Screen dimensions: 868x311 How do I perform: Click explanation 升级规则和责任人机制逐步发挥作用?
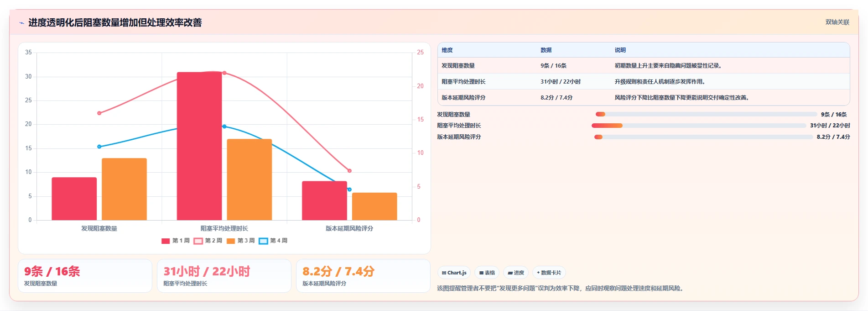click(x=660, y=82)
